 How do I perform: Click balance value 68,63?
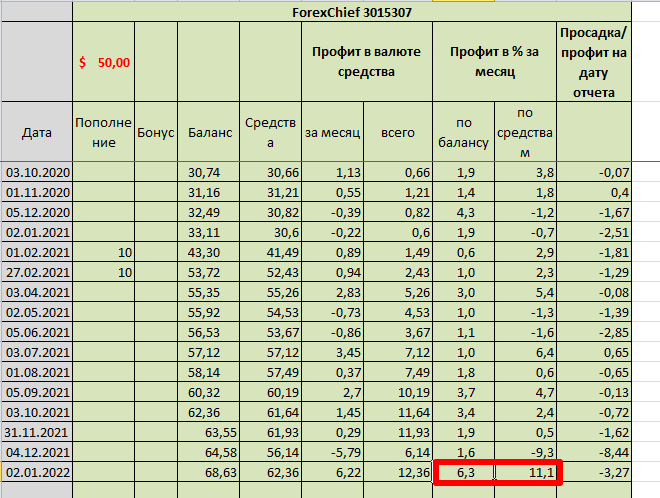tap(208, 472)
